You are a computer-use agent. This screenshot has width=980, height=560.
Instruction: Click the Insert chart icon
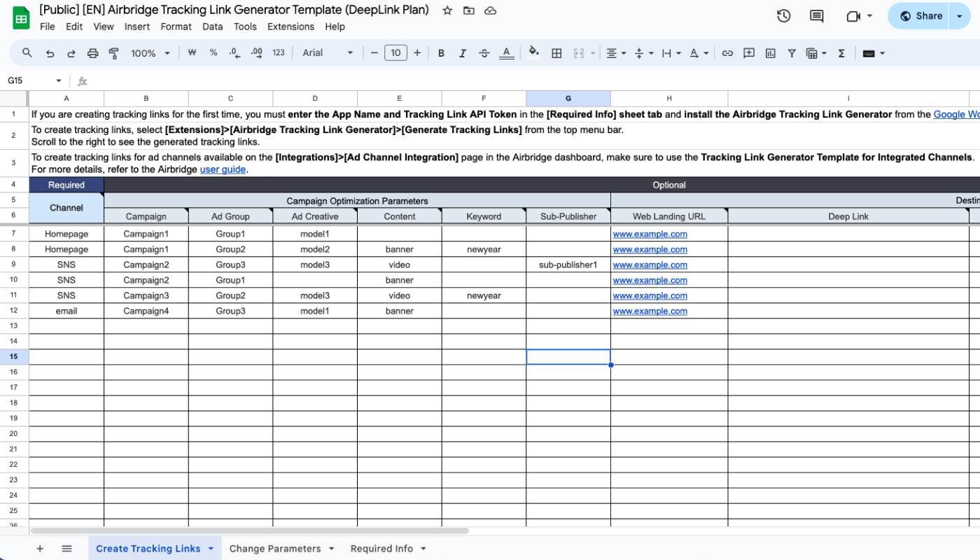(771, 53)
